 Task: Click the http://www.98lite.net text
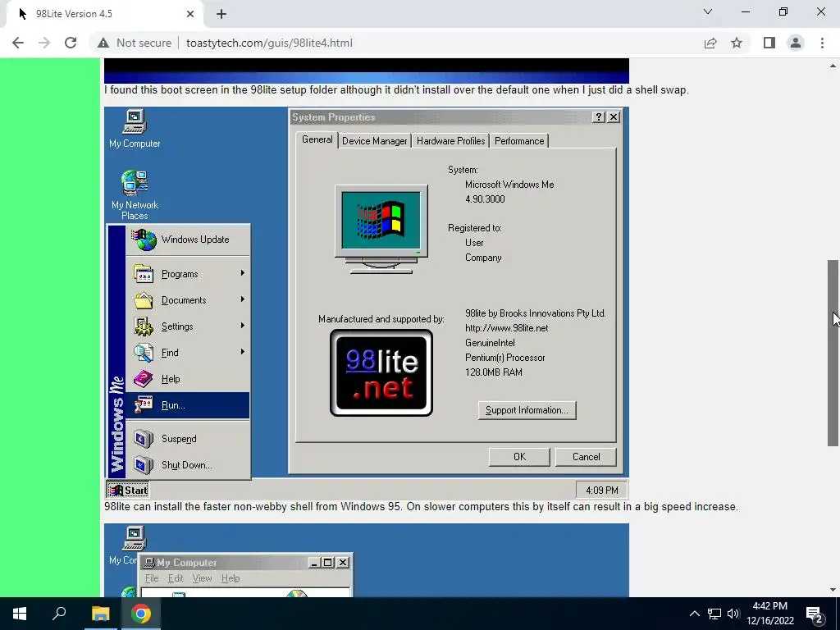coord(506,328)
